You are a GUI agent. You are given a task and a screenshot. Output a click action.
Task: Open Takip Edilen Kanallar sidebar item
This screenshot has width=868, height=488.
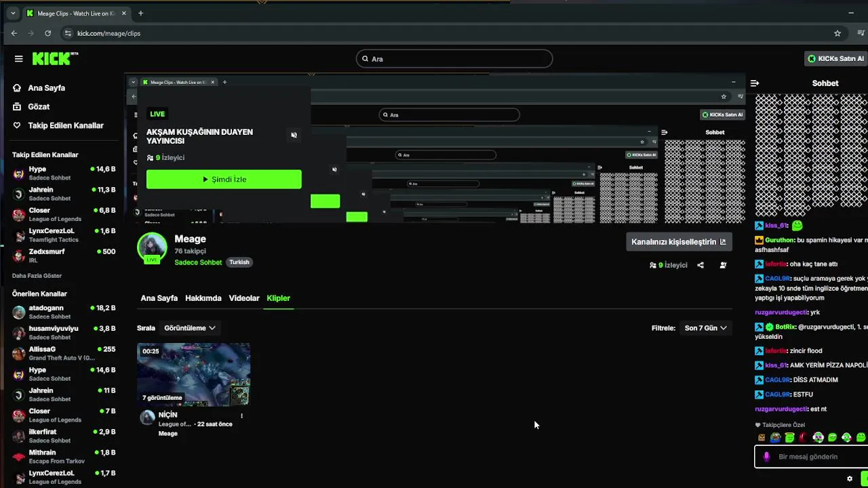(x=66, y=125)
